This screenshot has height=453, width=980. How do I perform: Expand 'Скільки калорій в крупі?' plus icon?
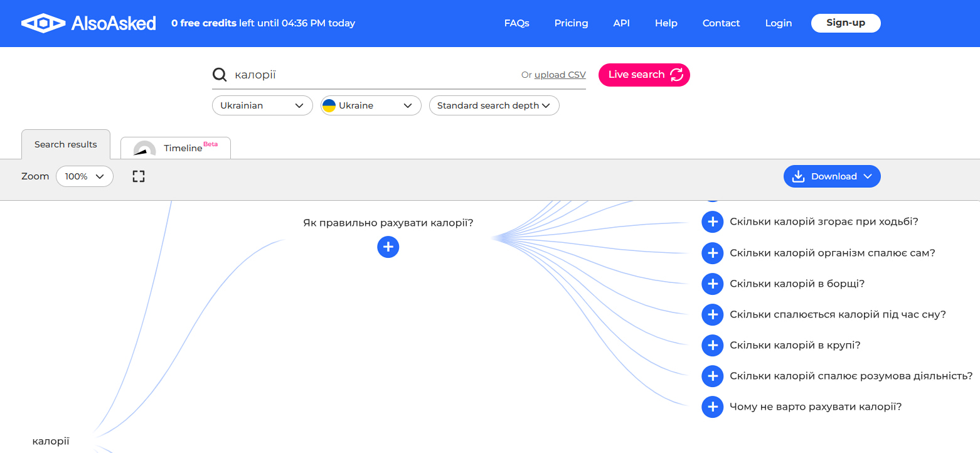click(x=712, y=345)
